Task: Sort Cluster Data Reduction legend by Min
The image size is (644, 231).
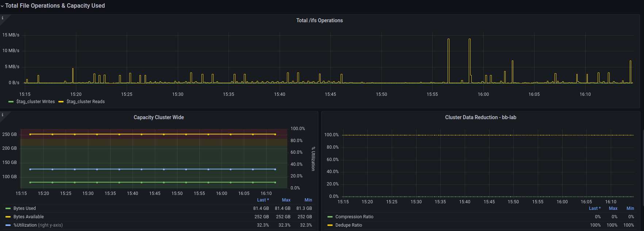Action: pos(630,208)
